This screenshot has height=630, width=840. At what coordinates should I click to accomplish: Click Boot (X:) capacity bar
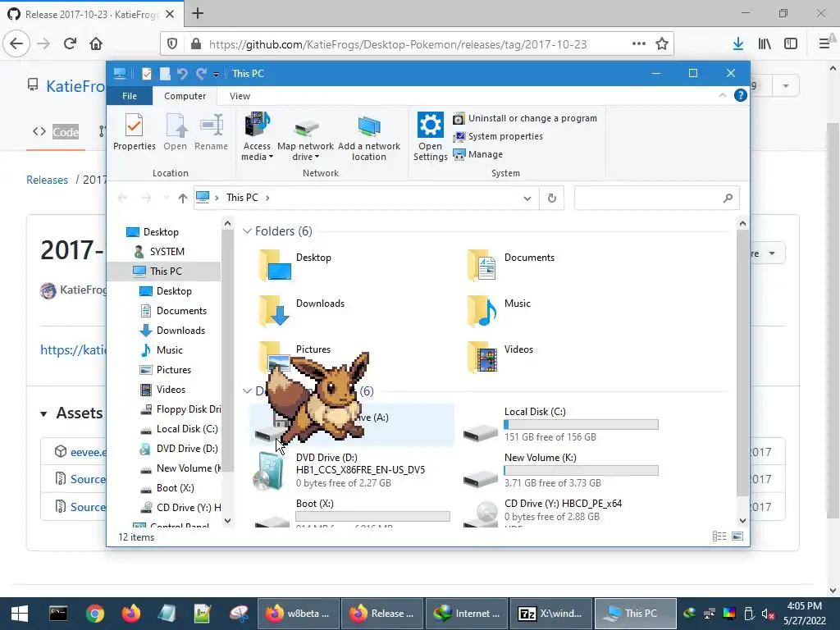373,517
